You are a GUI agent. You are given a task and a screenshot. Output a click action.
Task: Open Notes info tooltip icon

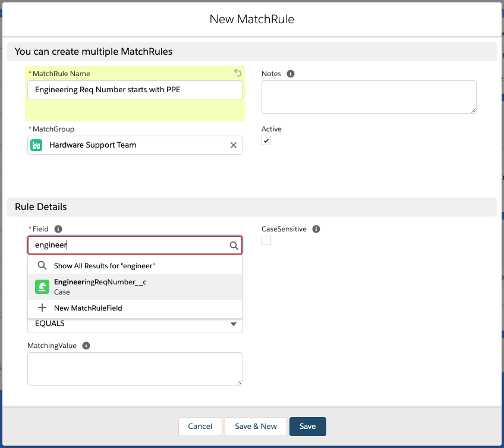[290, 74]
